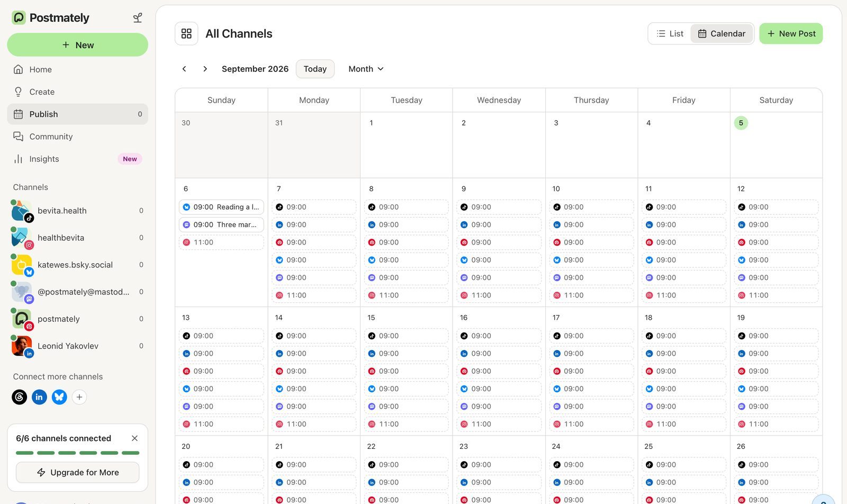Click the Channels section heading

coord(31,187)
